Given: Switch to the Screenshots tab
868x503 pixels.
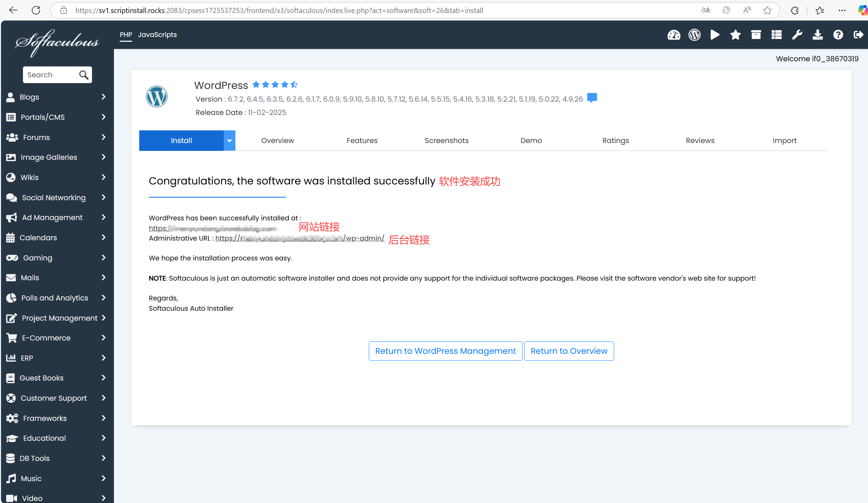Looking at the screenshot, I should [446, 141].
